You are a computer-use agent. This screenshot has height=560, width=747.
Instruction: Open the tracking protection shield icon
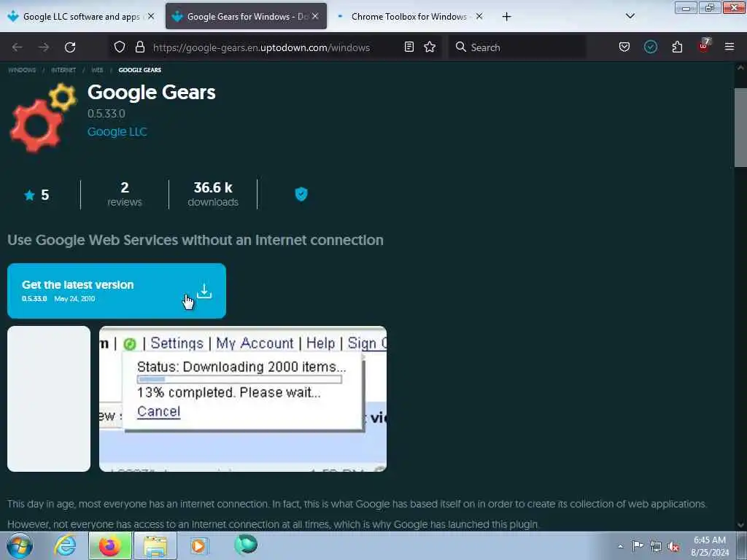point(120,47)
